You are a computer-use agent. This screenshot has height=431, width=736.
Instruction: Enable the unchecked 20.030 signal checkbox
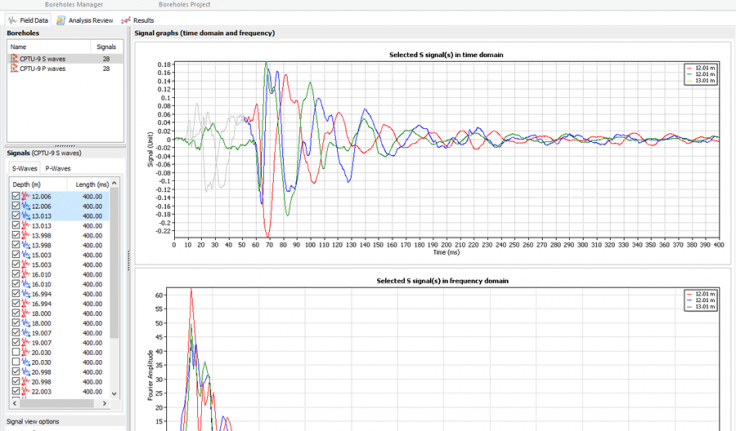coord(13,352)
